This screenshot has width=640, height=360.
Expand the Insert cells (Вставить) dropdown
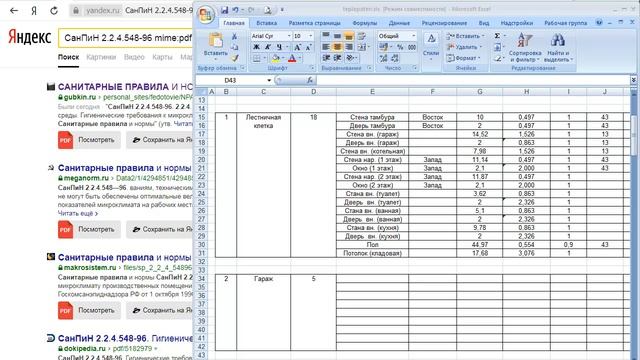483,36
